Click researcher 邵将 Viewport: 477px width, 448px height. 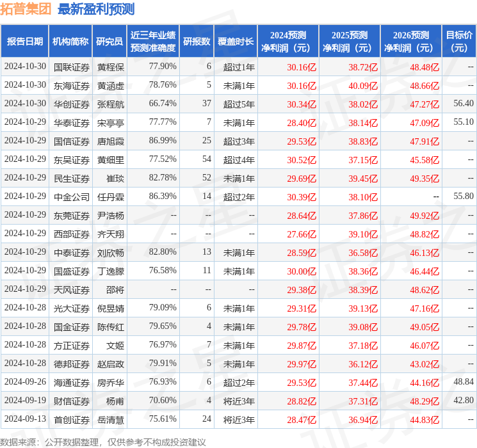click(115, 290)
